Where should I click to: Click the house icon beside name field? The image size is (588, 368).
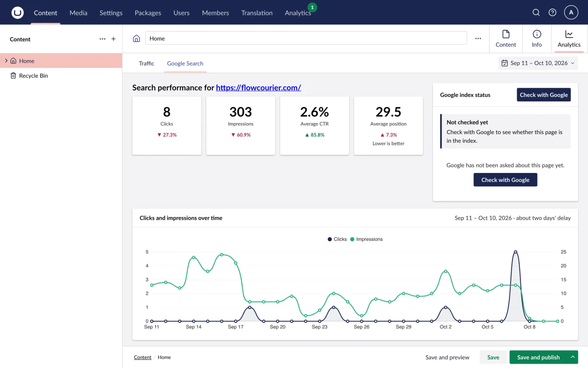pyautogui.click(x=136, y=38)
